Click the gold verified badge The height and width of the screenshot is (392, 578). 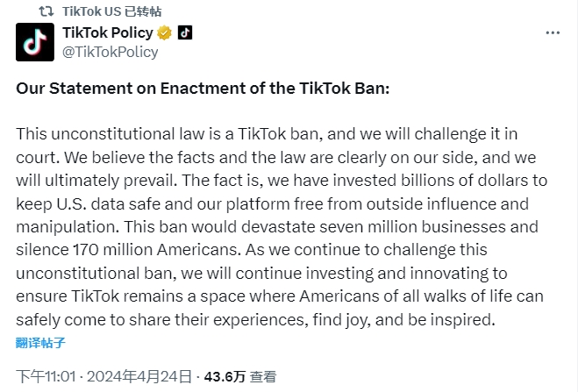163,33
